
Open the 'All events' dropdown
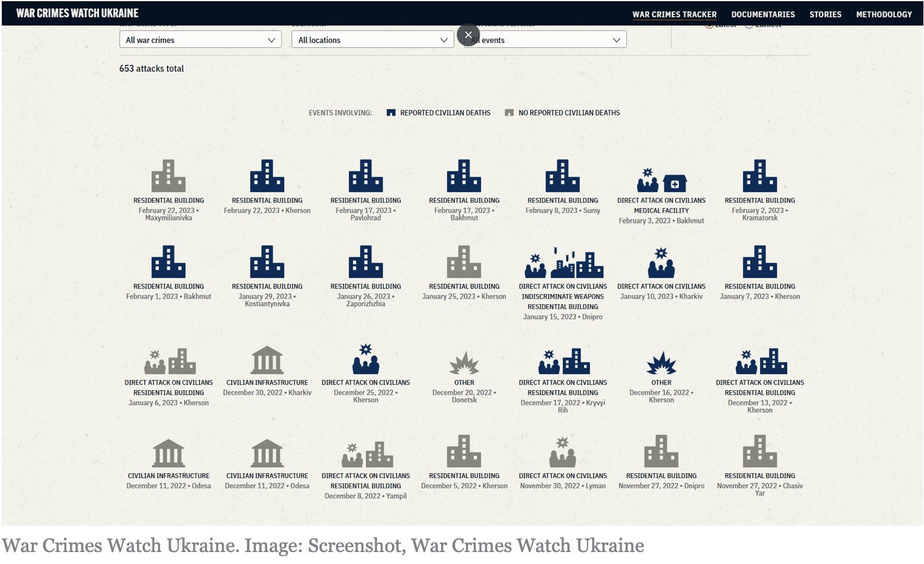click(545, 40)
